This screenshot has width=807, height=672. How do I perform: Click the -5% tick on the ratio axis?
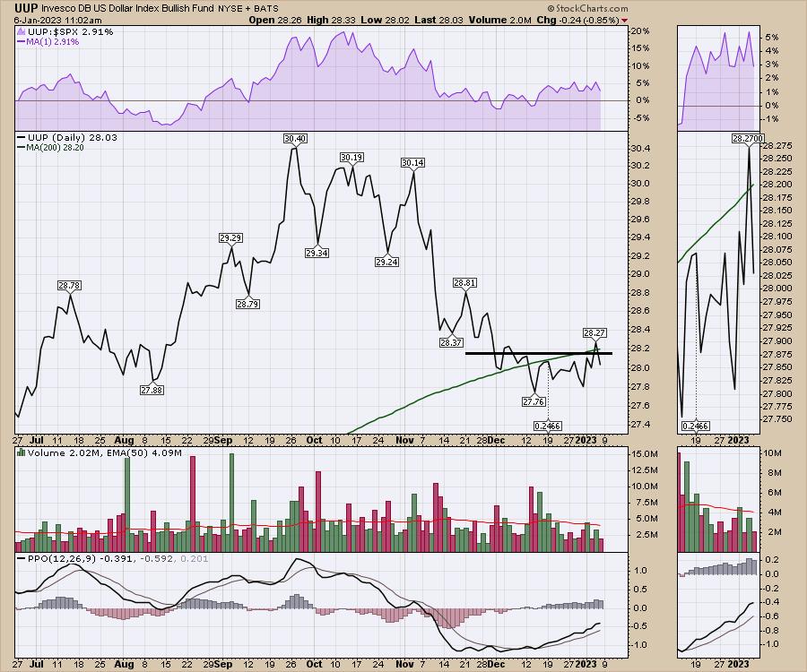click(x=641, y=117)
